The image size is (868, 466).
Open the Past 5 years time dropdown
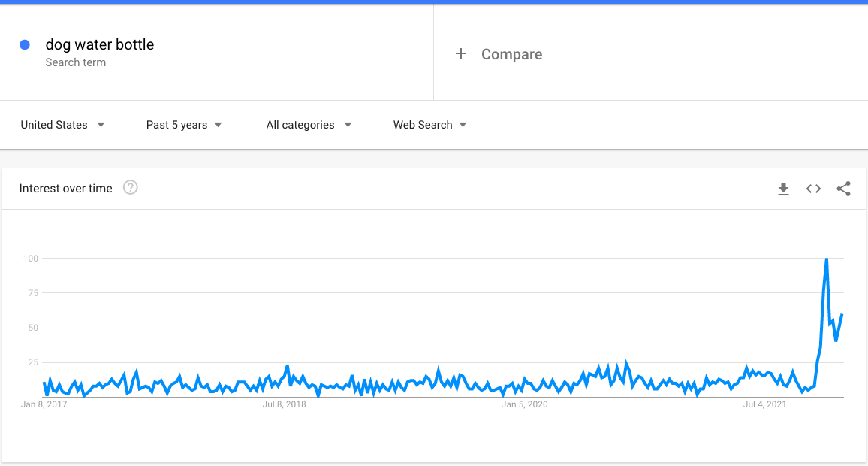click(184, 125)
